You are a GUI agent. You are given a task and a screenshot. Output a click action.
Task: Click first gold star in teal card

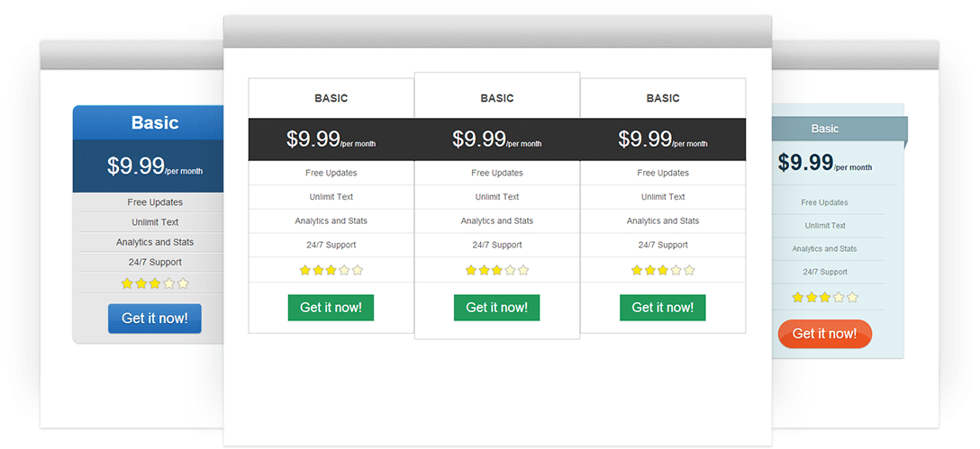797,297
